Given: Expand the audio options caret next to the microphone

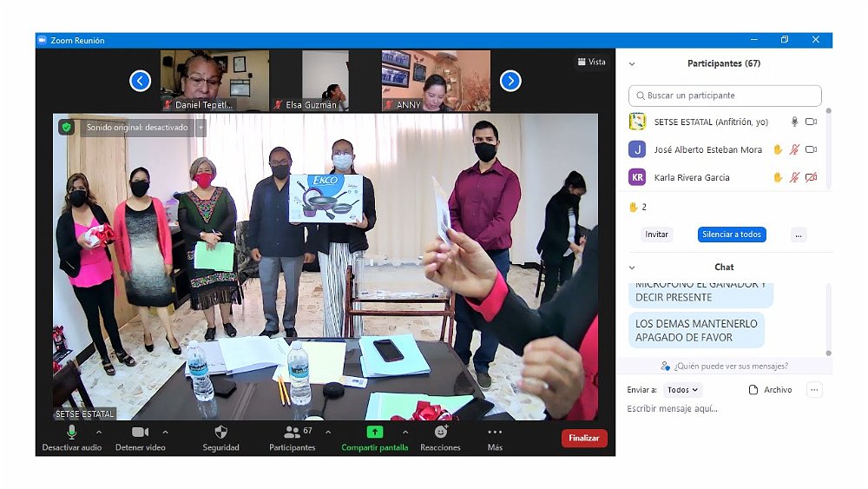Looking at the screenshot, I should coord(98,432).
